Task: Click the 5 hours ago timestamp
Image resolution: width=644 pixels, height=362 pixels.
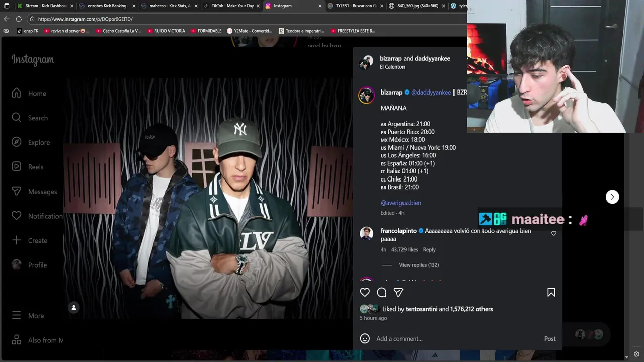Action: click(x=373, y=318)
